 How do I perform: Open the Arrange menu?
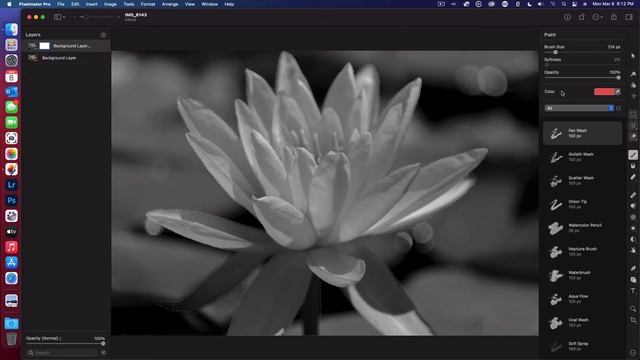(170, 4)
